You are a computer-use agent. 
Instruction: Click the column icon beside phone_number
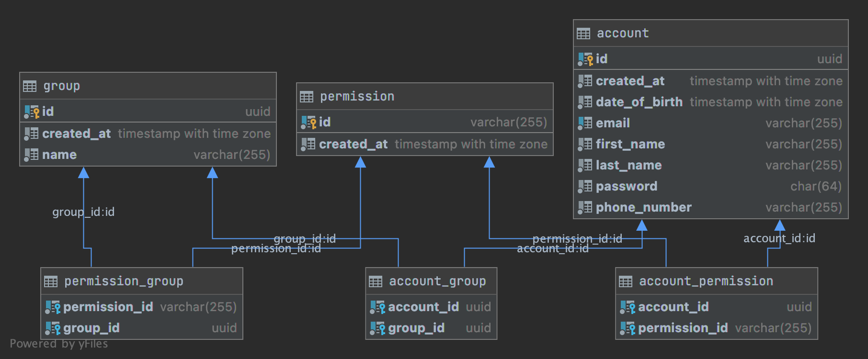tap(585, 208)
